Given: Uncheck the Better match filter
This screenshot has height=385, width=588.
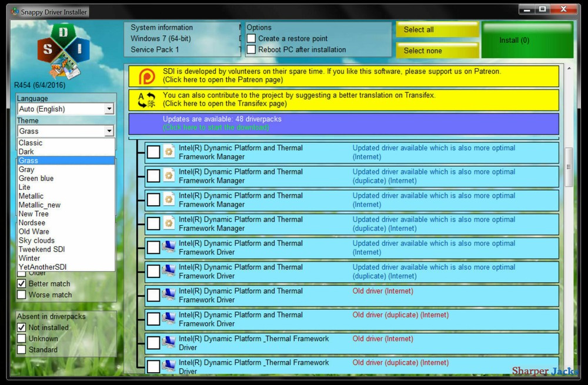Looking at the screenshot, I should point(21,283).
